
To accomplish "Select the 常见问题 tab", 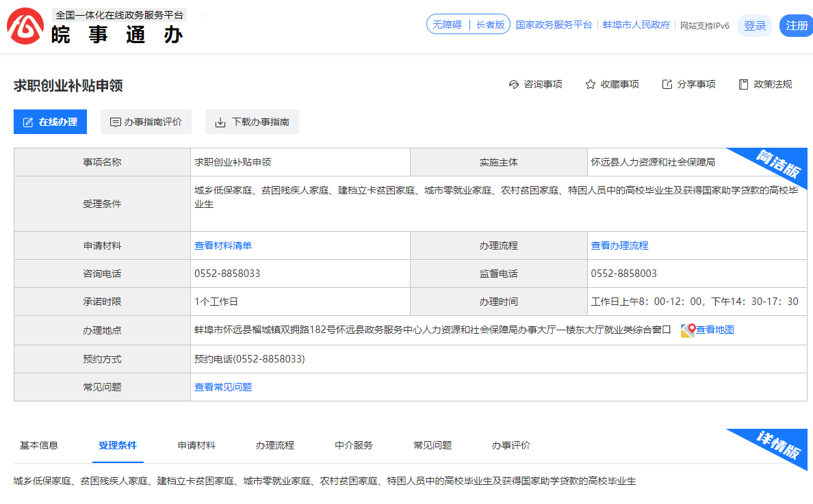I will coord(433,445).
